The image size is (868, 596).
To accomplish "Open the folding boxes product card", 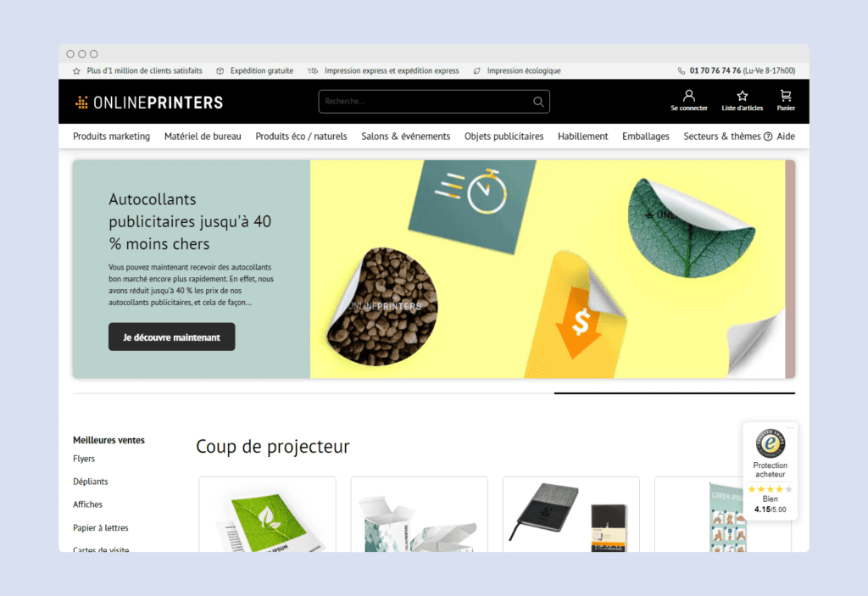I will click(419, 515).
